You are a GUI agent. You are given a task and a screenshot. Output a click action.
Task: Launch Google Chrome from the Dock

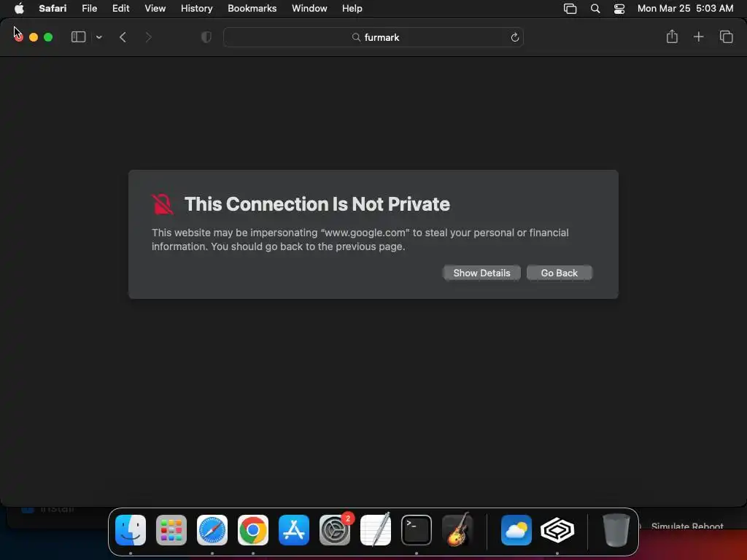coord(253,529)
